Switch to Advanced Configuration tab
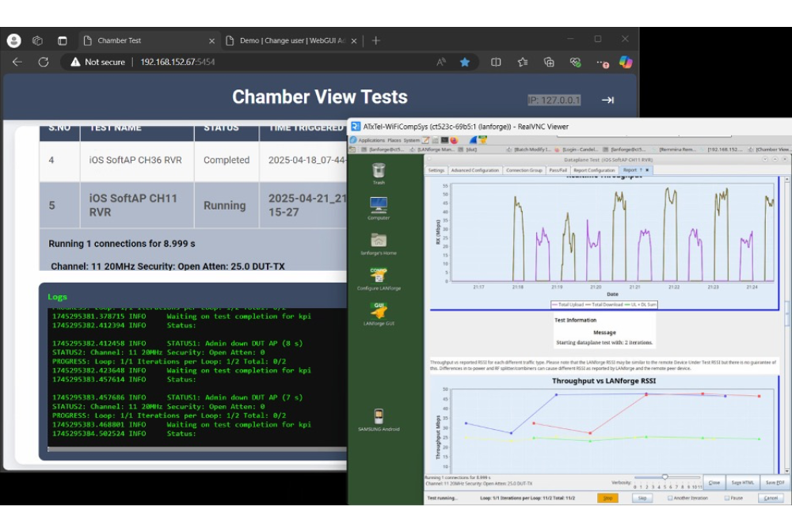 (475, 170)
